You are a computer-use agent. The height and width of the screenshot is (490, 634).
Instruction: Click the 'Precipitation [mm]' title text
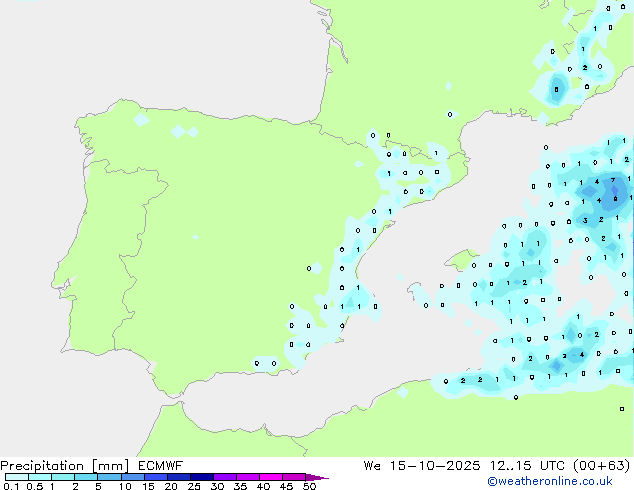(x=65, y=466)
